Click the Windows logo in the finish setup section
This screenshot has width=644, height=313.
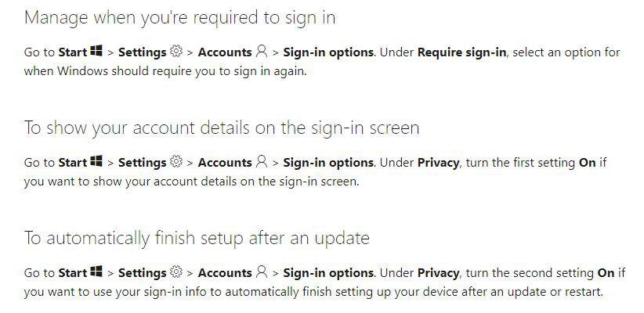tap(96, 272)
